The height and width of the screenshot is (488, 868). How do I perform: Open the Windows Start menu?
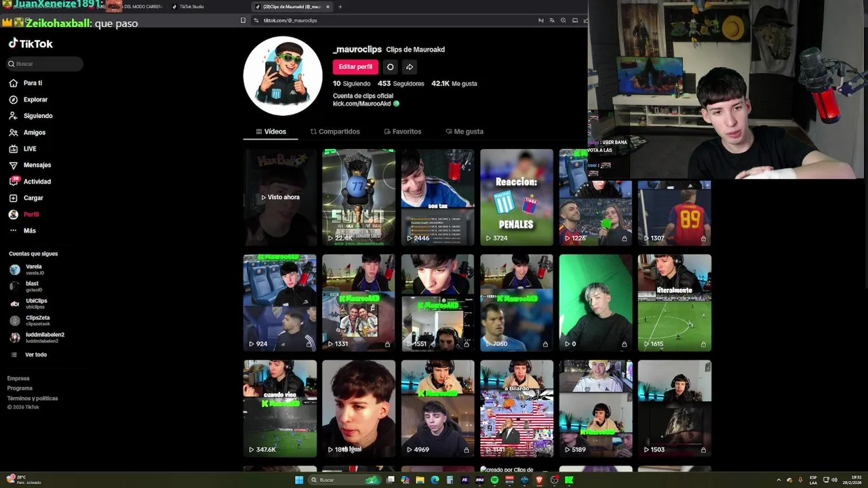[299, 480]
